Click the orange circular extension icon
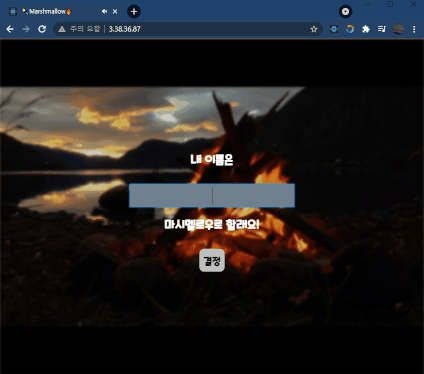Viewport: 424px width, 374px height. click(x=350, y=29)
